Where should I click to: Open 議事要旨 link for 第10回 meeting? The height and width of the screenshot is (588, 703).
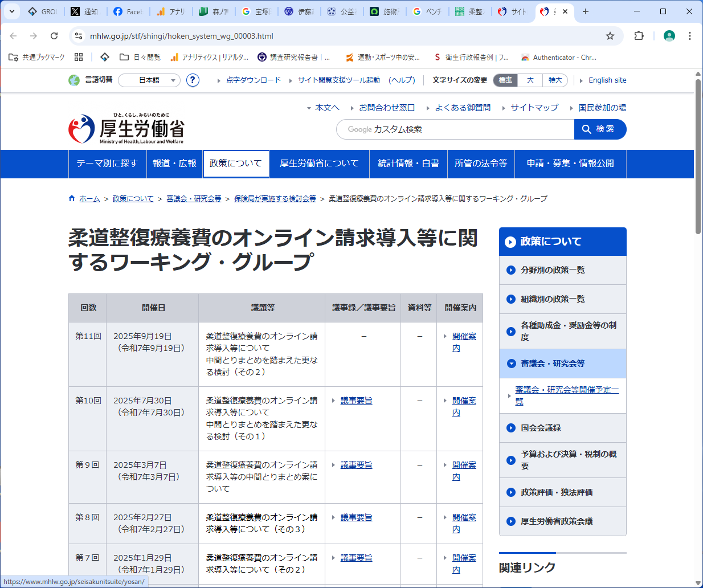(x=356, y=401)
